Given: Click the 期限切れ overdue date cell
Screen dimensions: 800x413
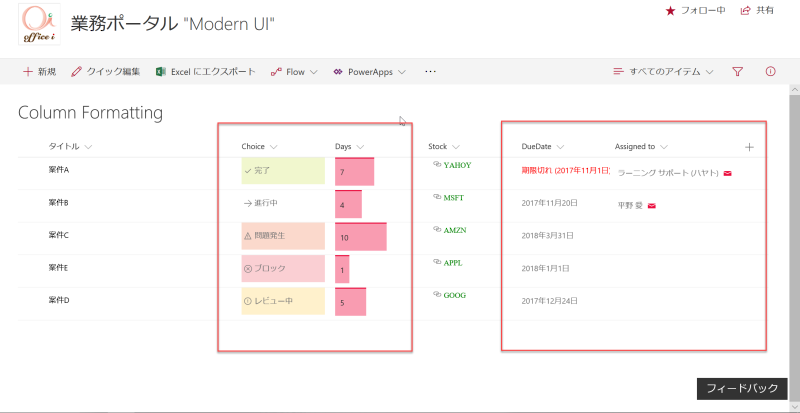Looking at the screenshot, I should (x=565, y=171).
